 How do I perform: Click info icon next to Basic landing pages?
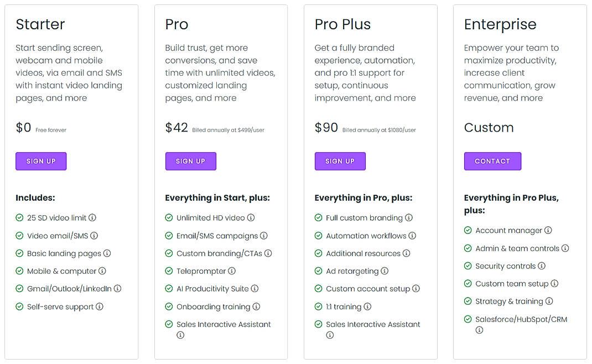pyautogui.click(x=107, y=253)
